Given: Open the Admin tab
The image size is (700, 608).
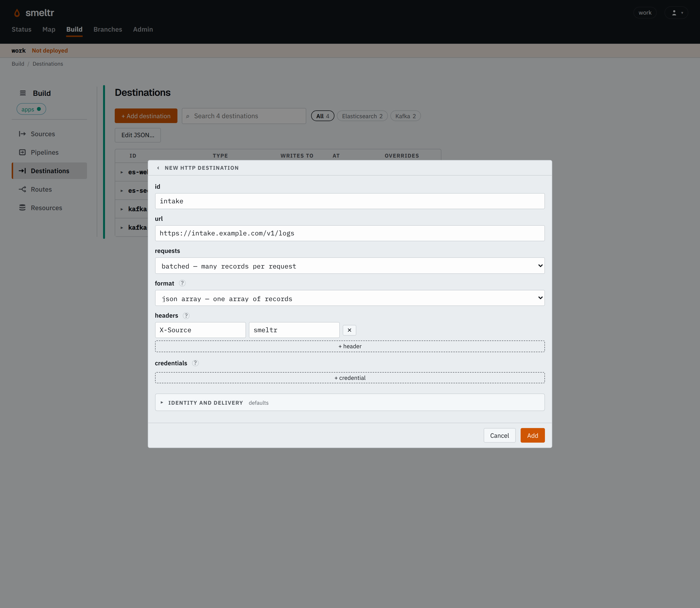Looking at the screenshot, I should (143, 29).
